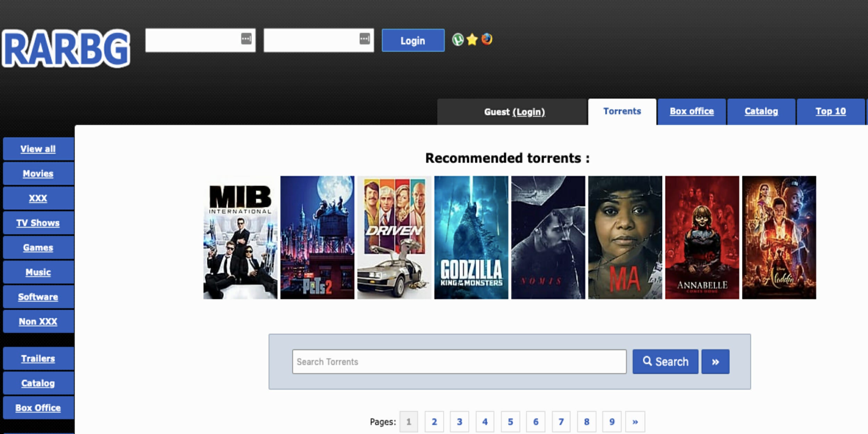868x434 pixels.
Task: Select Non XXX in sidebar
Action: coord(38,322)
